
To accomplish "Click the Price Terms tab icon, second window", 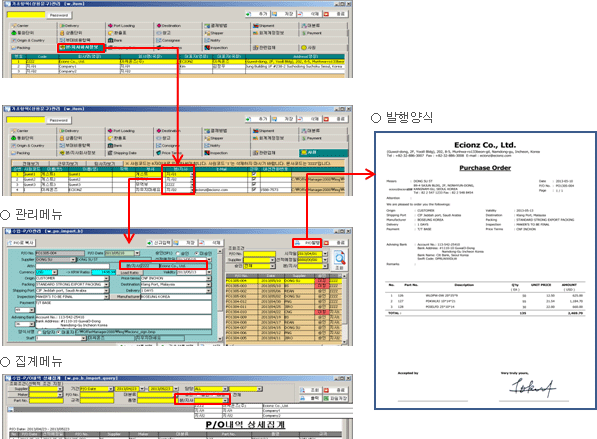I will pyautogui.click(x=159, y=153).
